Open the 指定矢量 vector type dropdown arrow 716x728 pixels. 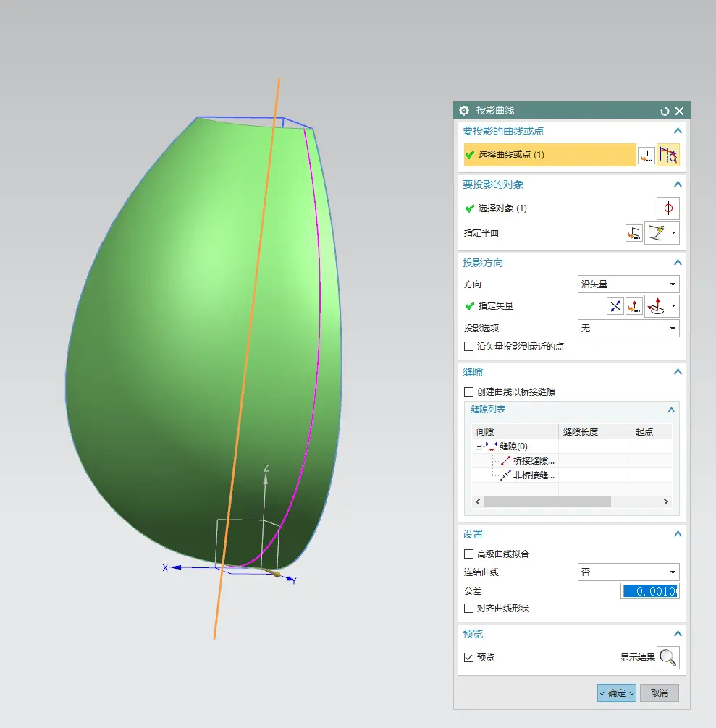674,306
